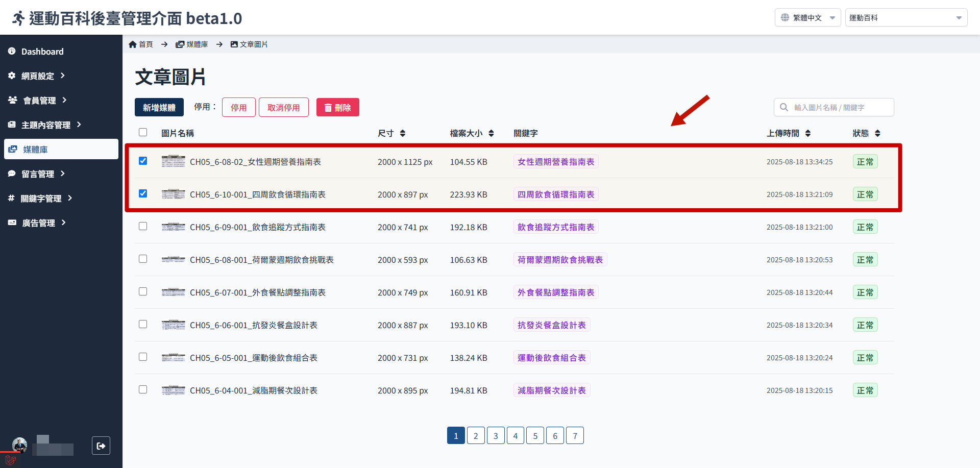Click the 文章圖片 breadcrumb image icon
Viewport: 980px width, 468px height.
point(234,44)
